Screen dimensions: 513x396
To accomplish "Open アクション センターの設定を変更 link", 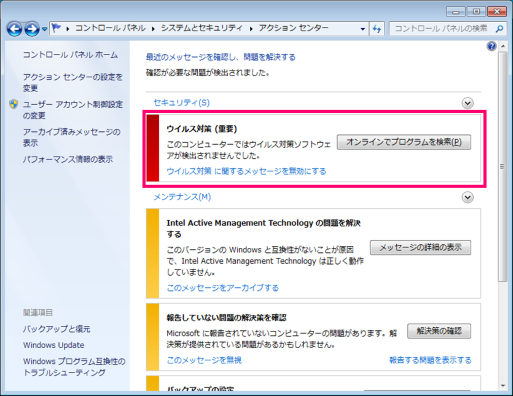I will tap(73, 82).
